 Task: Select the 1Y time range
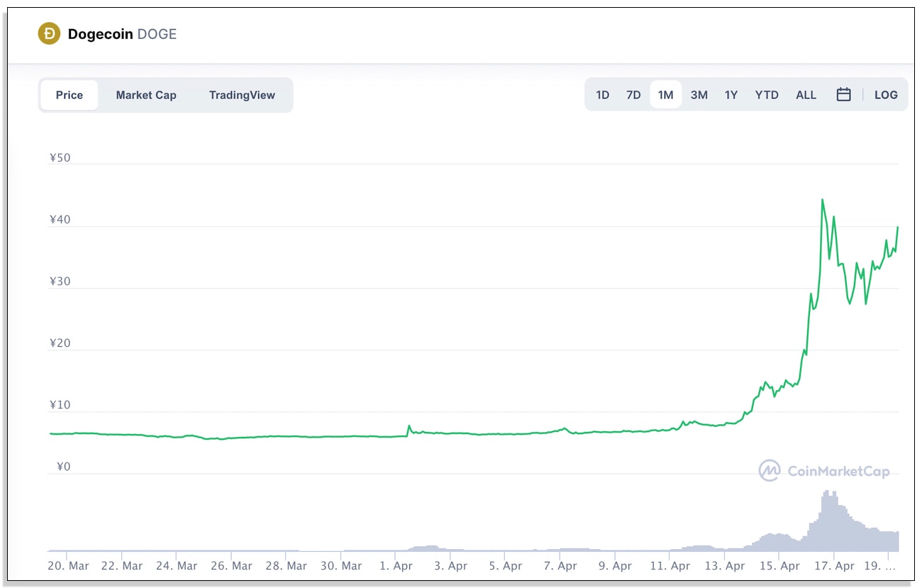point(731,95)
